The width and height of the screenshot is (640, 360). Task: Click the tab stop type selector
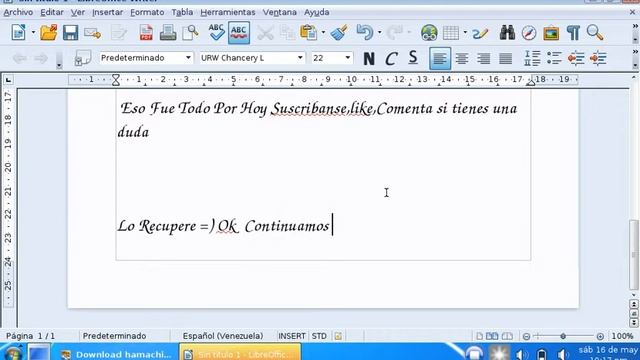tap(8, 80)
